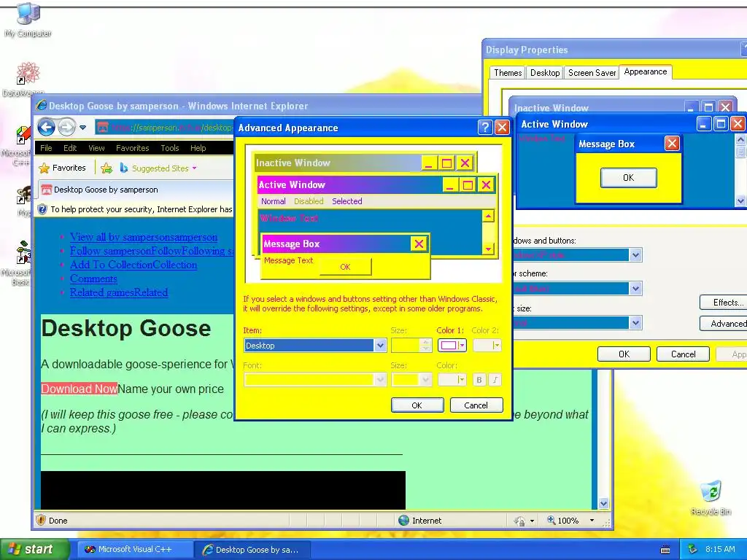Open the Recycle Bin desktop icon
Image resolution: width=747 pixels, height=560 pixels.
tap(711, 497)
